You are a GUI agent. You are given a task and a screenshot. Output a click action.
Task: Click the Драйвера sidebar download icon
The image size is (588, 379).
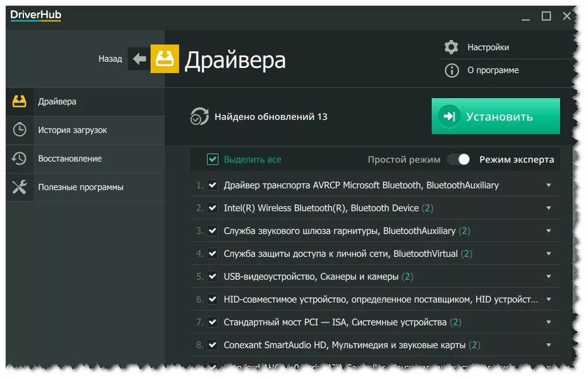[19, 102]
